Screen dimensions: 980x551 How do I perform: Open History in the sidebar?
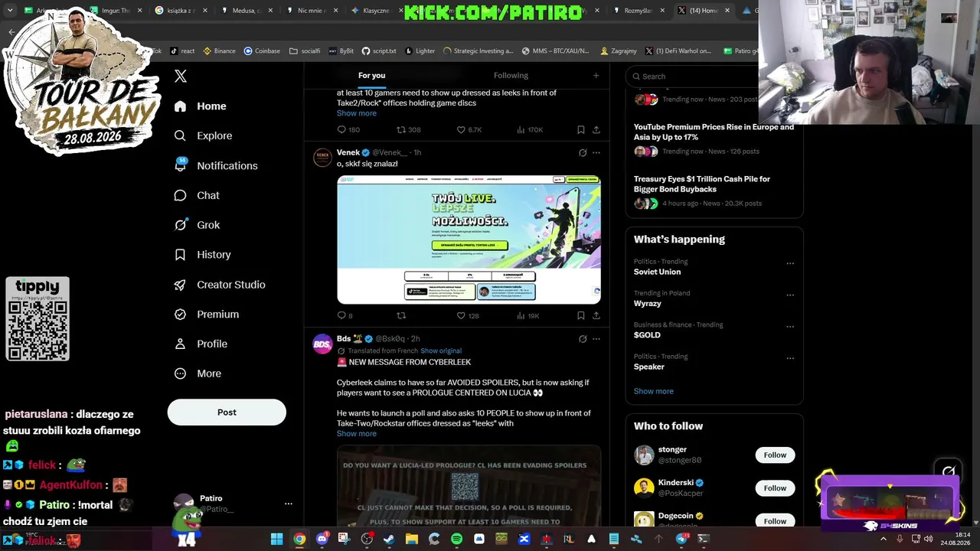(x=202, y=254)
